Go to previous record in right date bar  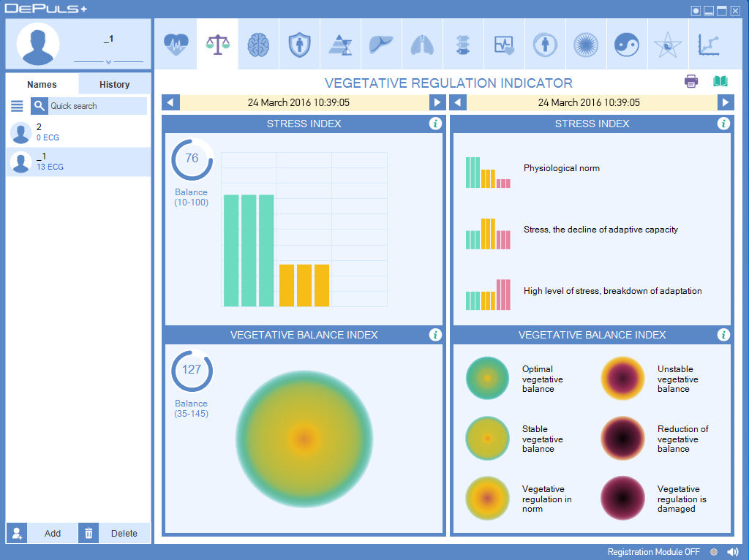click(x=457, y=103)
